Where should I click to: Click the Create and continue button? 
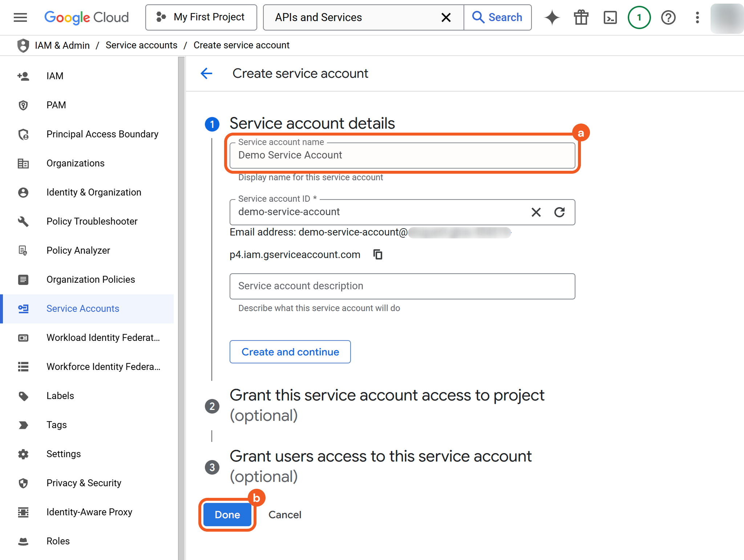(290, 352)
